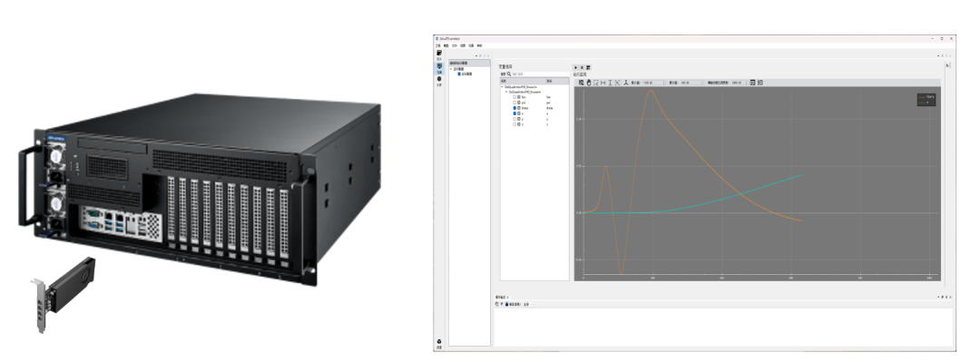980x362 pixels.
Task: Click the clear output icon in the output panel toolbar
Action: [x=497, y=304]
